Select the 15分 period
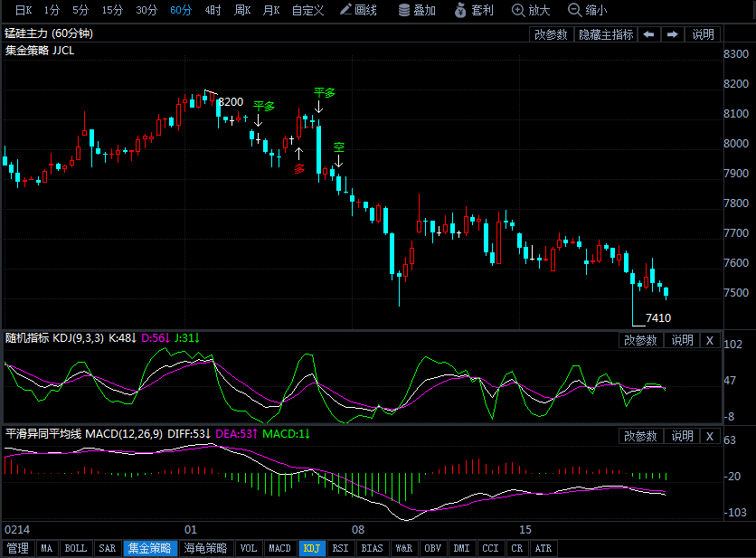756x558 pixels. 112,10
